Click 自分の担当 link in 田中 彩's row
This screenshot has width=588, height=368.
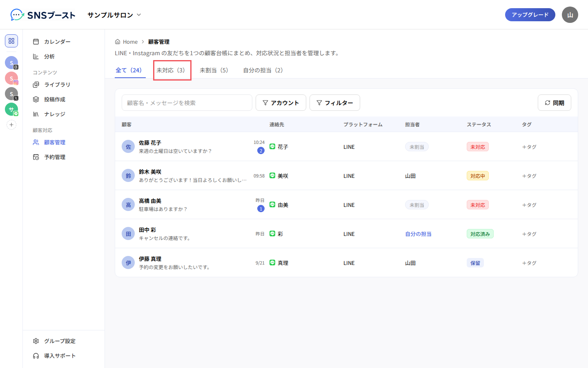pos(418,234)
